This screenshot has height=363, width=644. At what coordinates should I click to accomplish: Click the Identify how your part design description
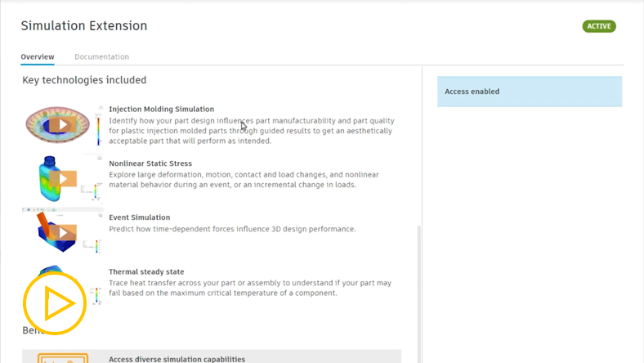(x=252, y=131)
